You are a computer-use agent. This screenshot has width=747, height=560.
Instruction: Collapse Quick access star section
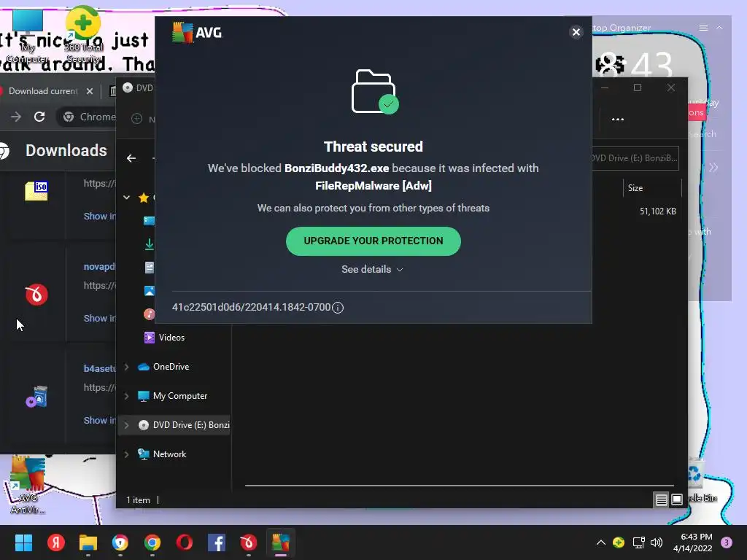pyautogui.click(x=126, y=197)
